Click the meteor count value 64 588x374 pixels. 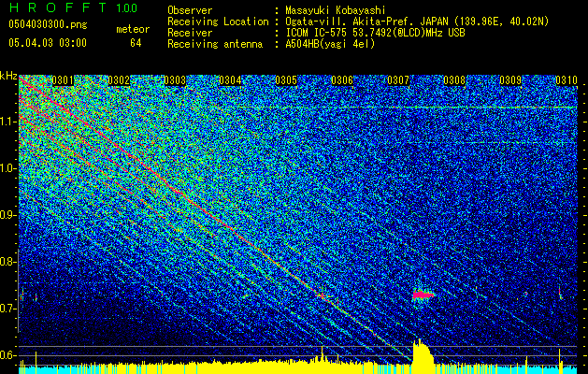point(136,43)
